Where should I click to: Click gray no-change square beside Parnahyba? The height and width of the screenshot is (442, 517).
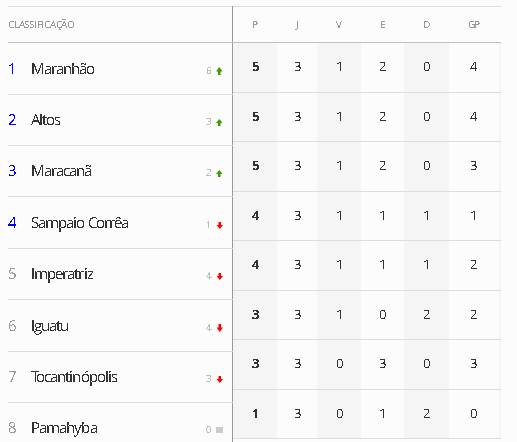tap(219, 430)
